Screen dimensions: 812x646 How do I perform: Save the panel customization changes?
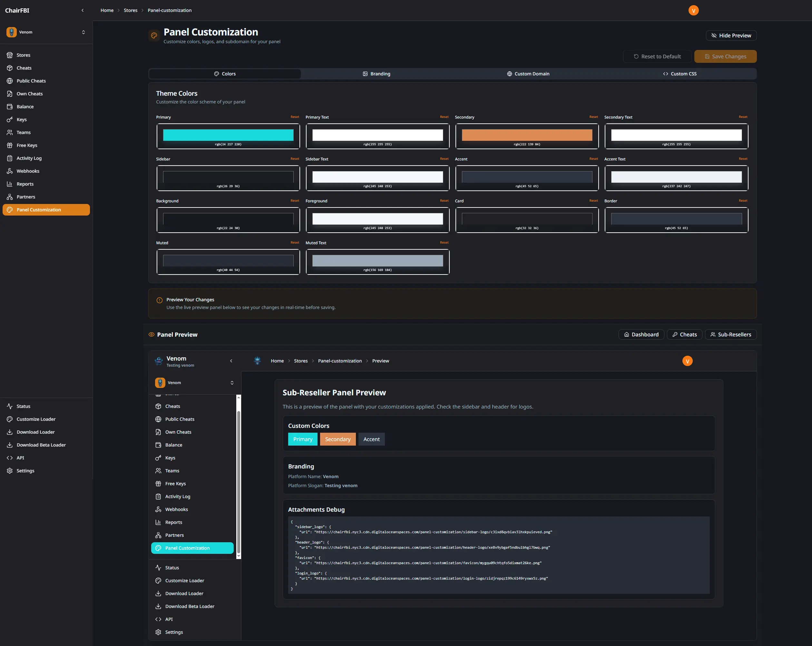click(x=725, y=56)
